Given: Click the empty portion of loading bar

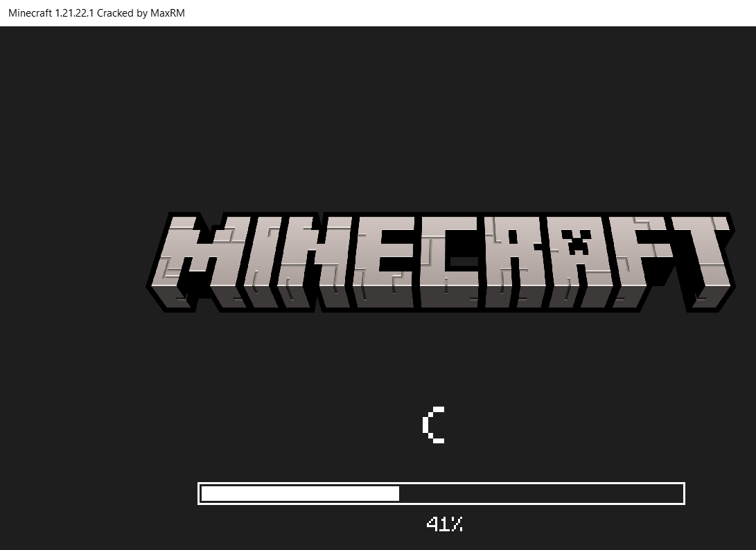Looking at the screenshot, I should pos(540,493).
